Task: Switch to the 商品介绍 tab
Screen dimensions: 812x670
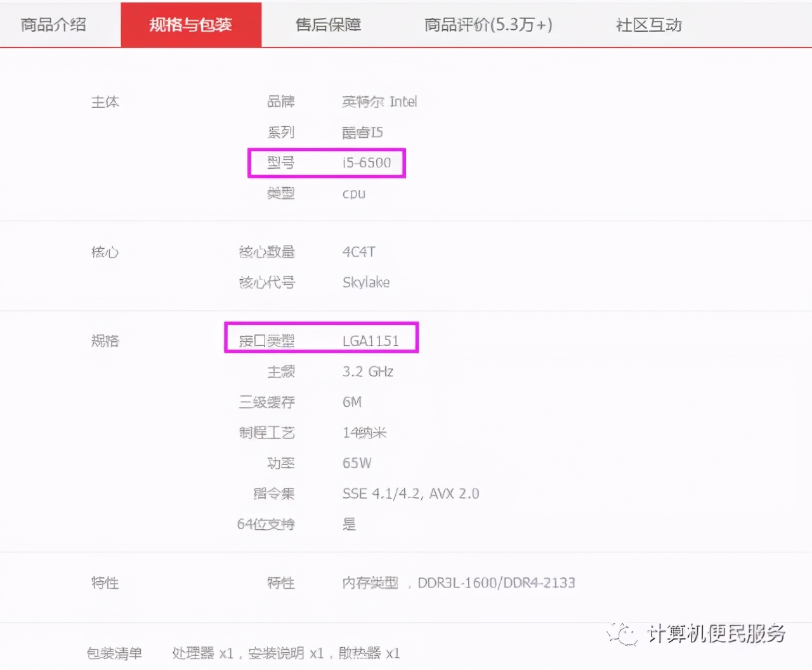Action: pyautogui.click(x=54, y=25)
